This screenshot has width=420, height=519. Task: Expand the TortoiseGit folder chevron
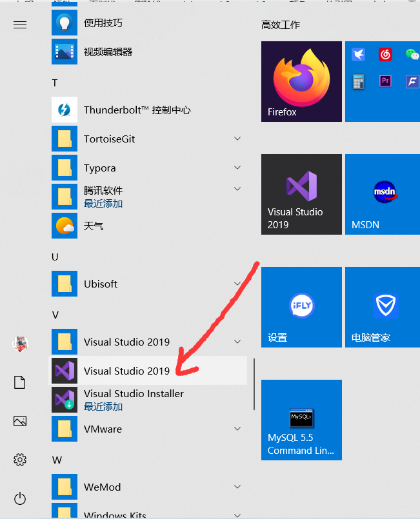coord(237,139)
